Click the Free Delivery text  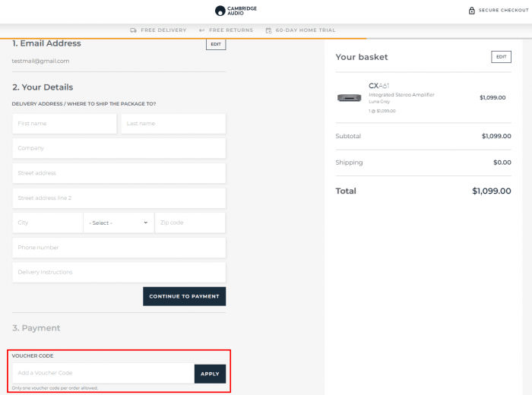[x=163, y=30]
